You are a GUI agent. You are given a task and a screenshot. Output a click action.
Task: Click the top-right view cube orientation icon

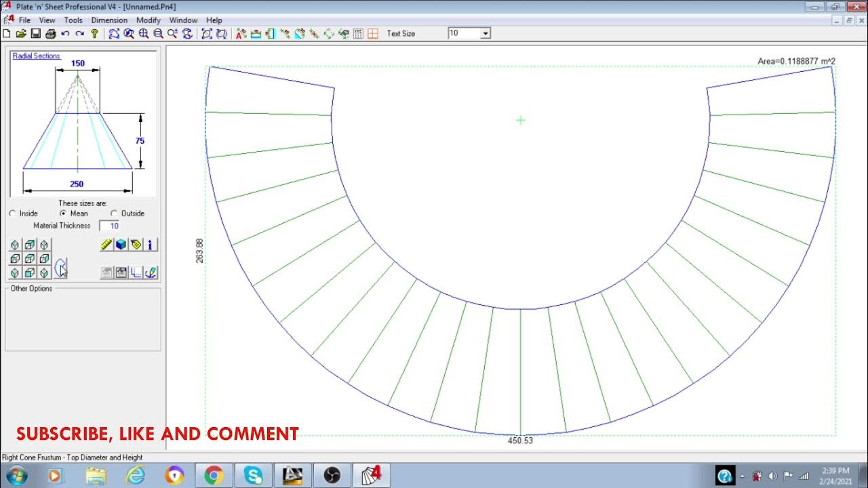tap(44, 245)
